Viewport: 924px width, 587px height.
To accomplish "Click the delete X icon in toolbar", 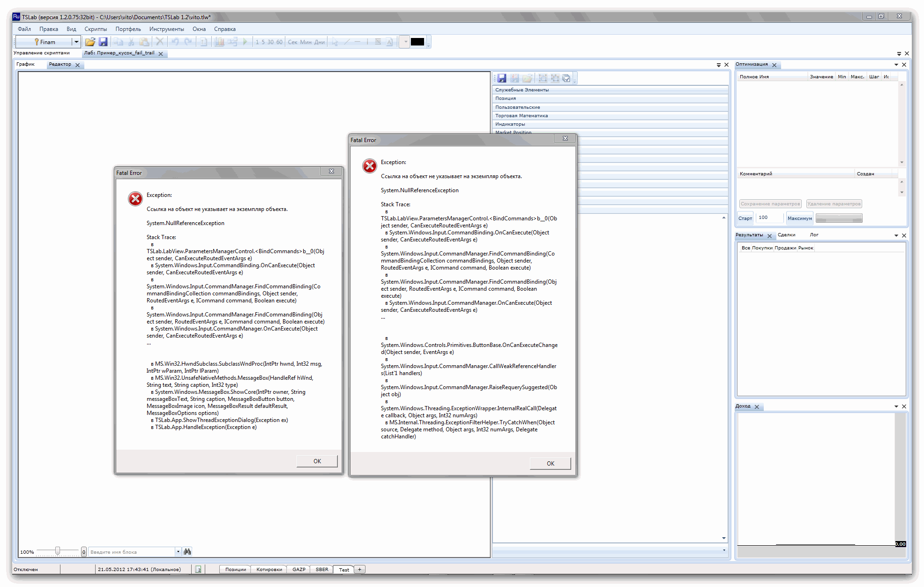I will point(160,42).
